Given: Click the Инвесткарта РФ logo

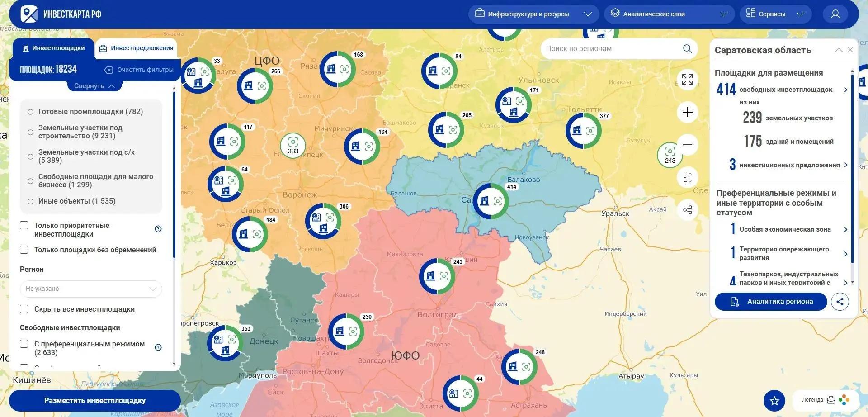Looking at the screenshot, I should [x=61, y=14].
